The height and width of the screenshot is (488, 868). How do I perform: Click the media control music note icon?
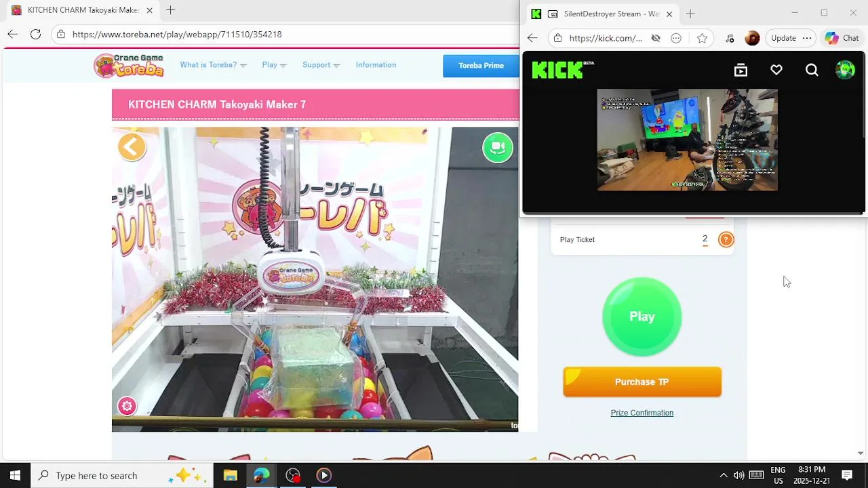pos(730,38)
